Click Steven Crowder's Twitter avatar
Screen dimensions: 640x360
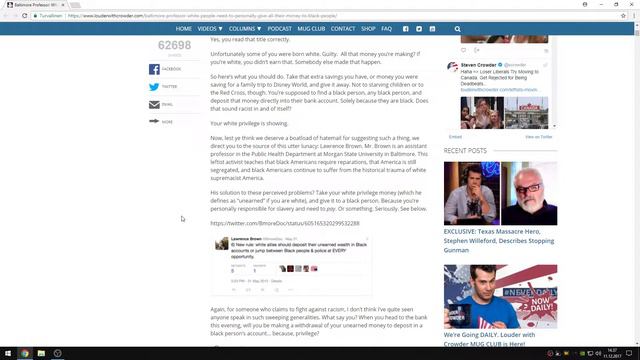[x=452, y=67]
